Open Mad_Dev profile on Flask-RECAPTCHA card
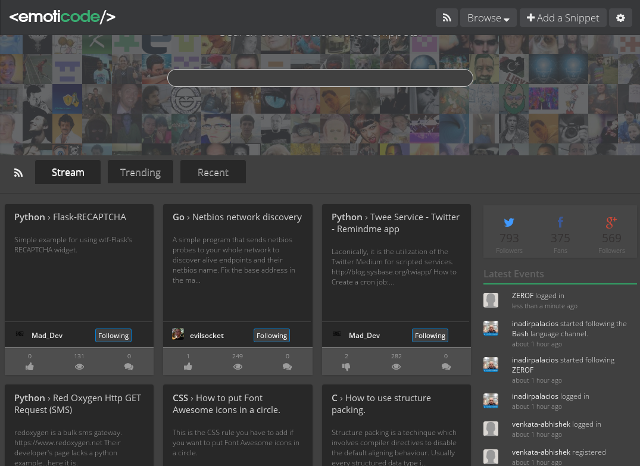 (x=47, y=335)
